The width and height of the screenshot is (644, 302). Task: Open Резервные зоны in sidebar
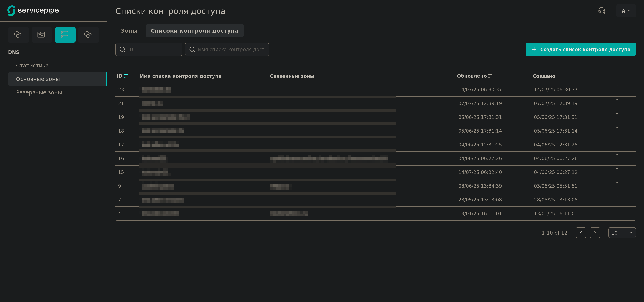coord(39,92)
